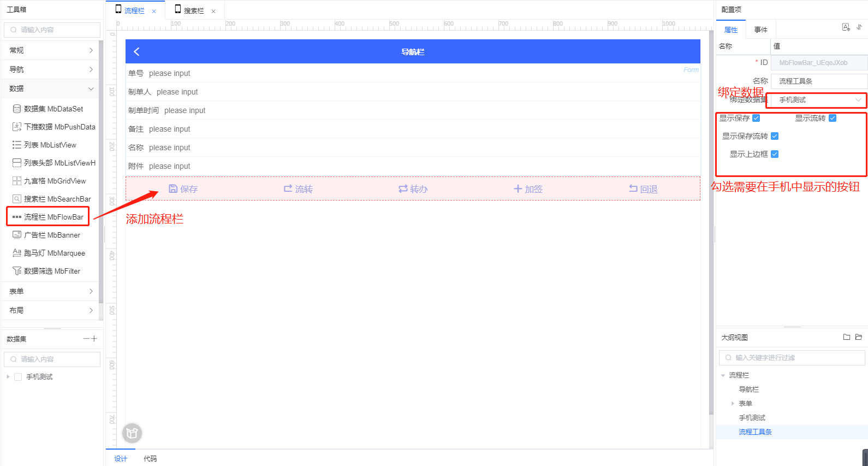Click the 流转 transfer icon in flow bar

[288, 188]
